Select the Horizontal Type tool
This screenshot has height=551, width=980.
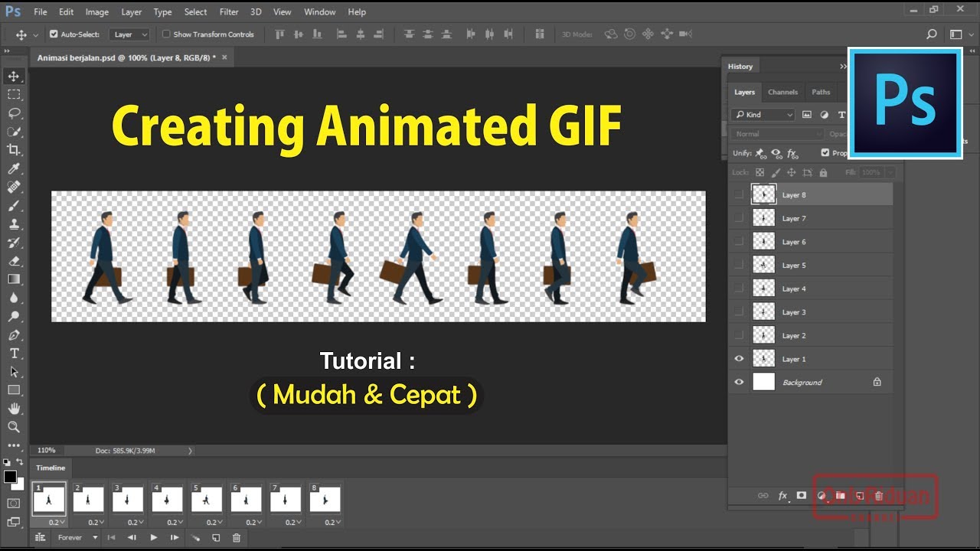14,354
